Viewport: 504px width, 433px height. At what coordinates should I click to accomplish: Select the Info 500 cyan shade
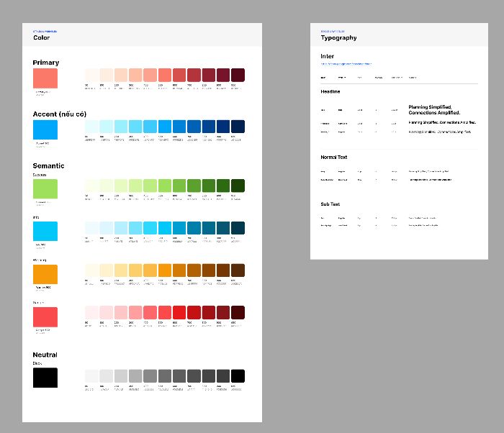[x=165, y=228]
